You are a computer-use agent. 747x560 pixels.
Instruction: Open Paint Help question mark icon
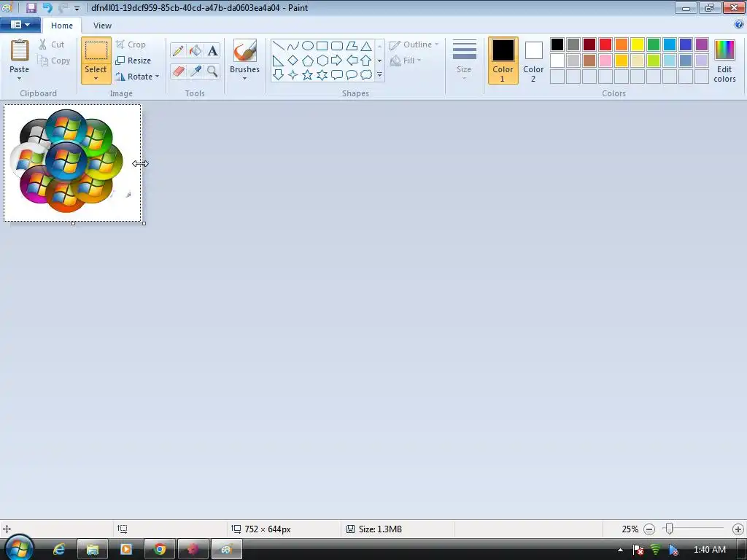(740, 25)
